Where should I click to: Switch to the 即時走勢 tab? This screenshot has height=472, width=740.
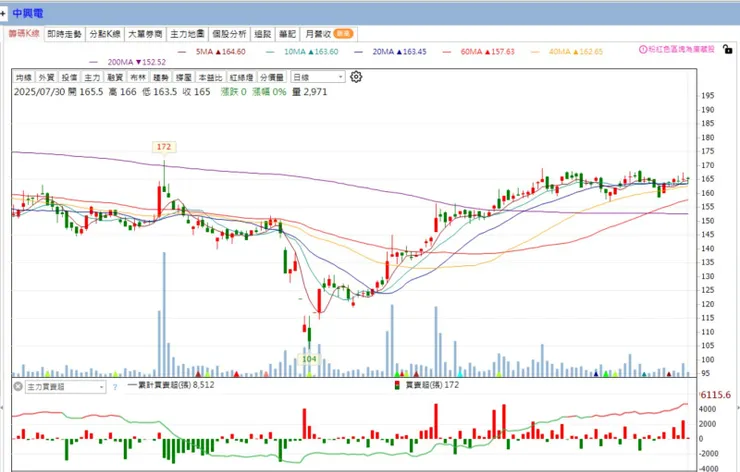click(x=65, y=34)
